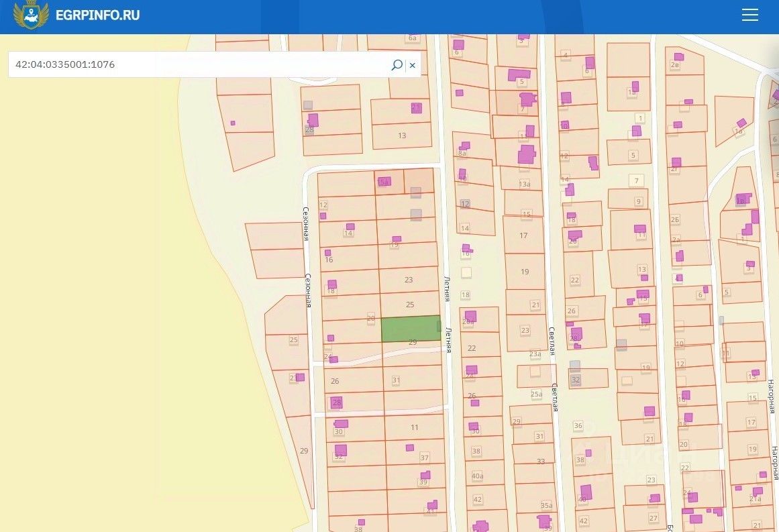The height and width of the screenshot is (532, 779).
Task: Click parcel labeled 25 above green plot
Action: tap(410, 305)
